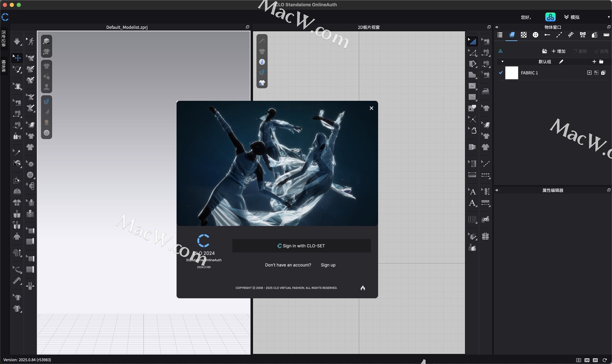The height and width of the screenshot is (364, 612).
Task: Toggle 2D view button in status bar
Action: (595, 360)
